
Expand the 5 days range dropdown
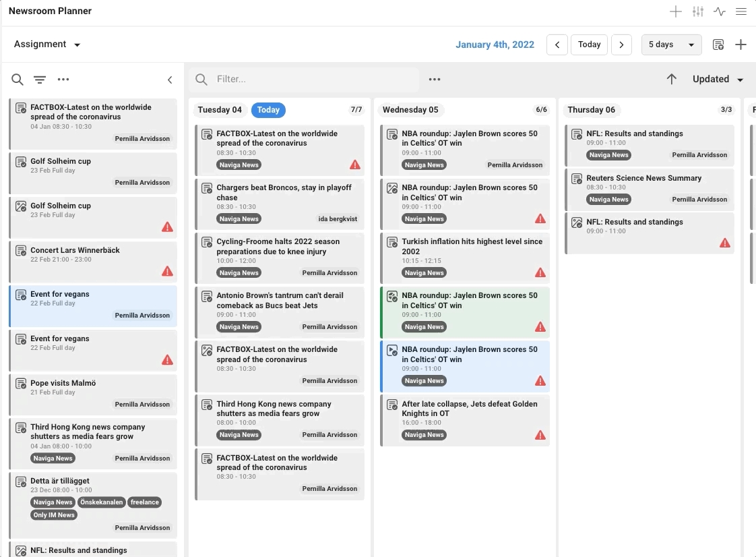coord(671,45)
